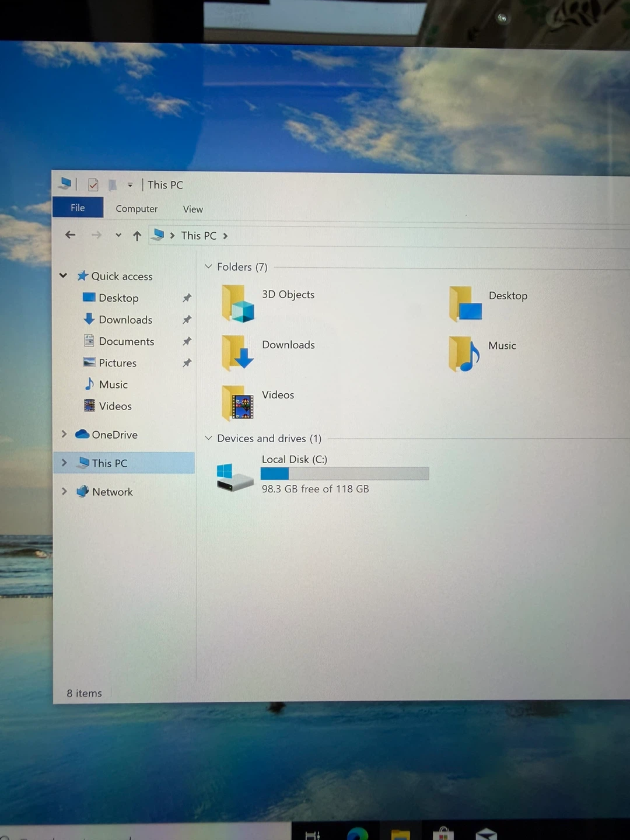
Task: Click the pin icon beside sidebar Desktop
Action: (x=187, y=298)
